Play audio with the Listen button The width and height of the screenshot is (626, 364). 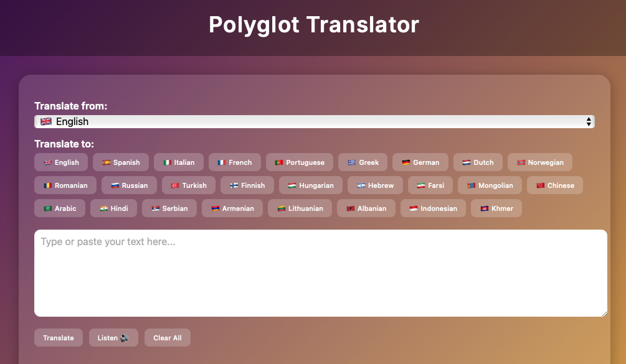(x=113, y=338)
